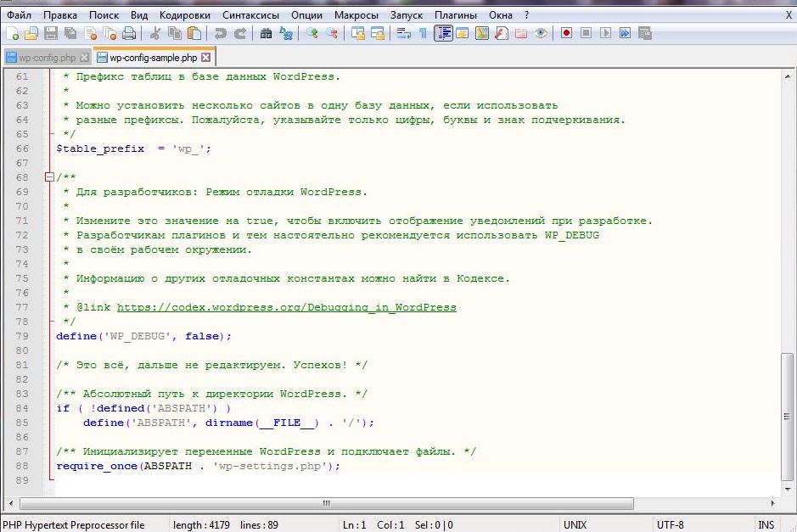Click the Find binoculars icon
This screenshot has height=532, width=797.
tap(266, 34)
